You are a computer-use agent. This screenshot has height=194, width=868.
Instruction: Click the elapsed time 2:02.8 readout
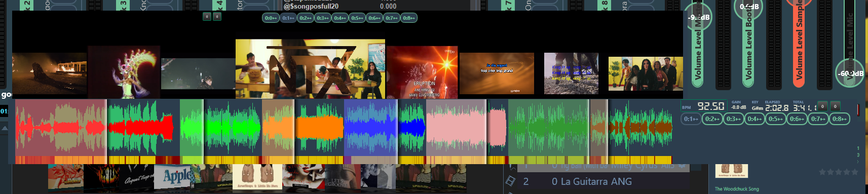pos(777,108)
